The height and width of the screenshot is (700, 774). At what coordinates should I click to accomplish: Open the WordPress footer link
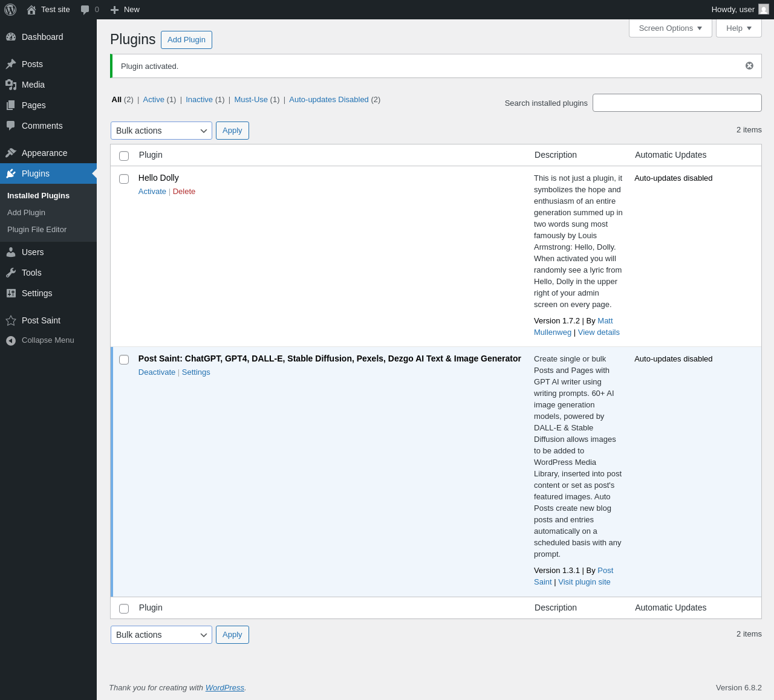pos(225,688)
